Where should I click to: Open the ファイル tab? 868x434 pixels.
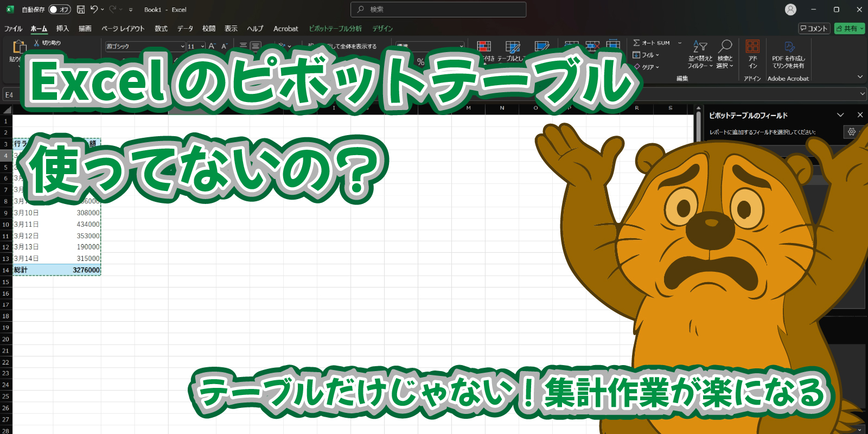coord(13,29)
